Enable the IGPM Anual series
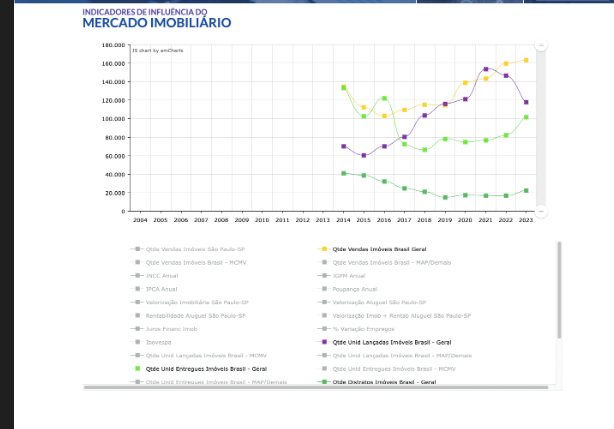The width and height of the screenshot is (614, 429). [341, 276]
